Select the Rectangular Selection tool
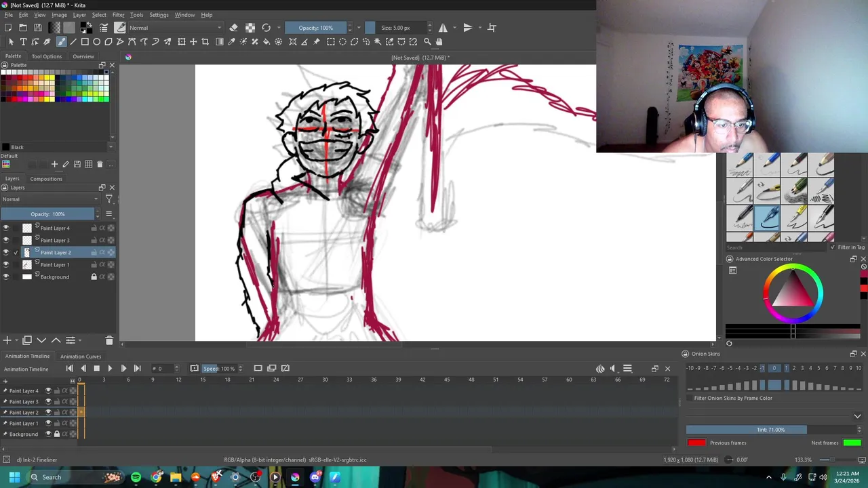This screenshot has width=868, height=488. (x=331, y=41)
